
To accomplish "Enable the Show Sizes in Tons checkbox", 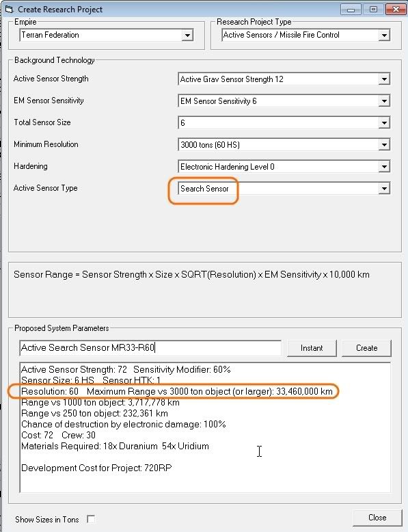I will [x=91, y=519].
